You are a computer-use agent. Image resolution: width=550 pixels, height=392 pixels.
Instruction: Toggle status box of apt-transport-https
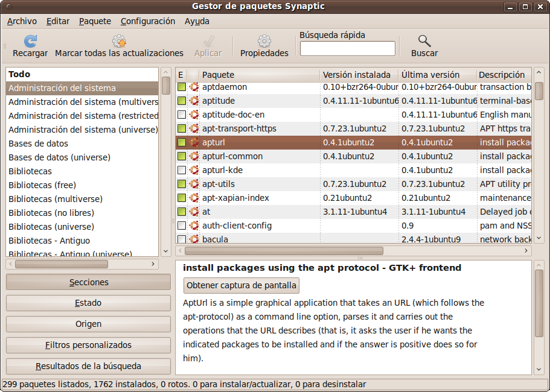181,128
